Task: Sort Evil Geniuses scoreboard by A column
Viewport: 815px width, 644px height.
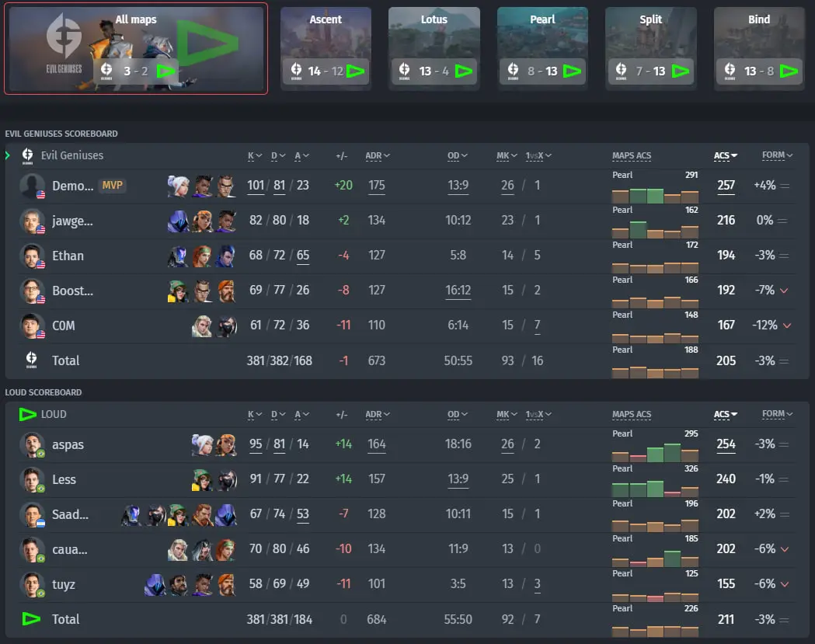Action: tap(302, 156)
